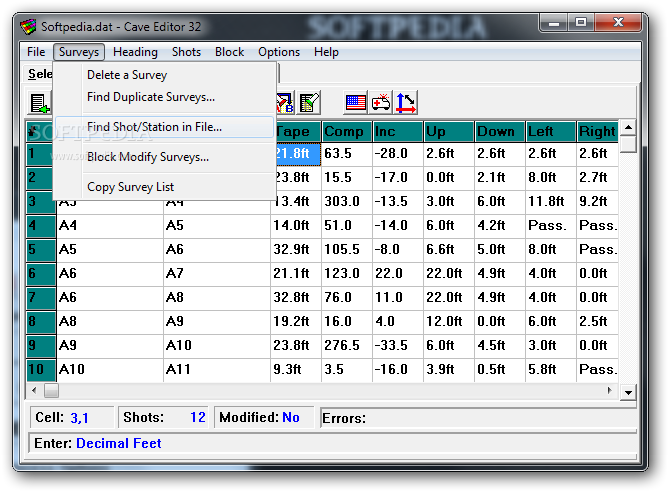This screenshot has width=669, height=492.
Task: Click the US flag units icon
Action: pyautogui.click(x=355, y=103)
